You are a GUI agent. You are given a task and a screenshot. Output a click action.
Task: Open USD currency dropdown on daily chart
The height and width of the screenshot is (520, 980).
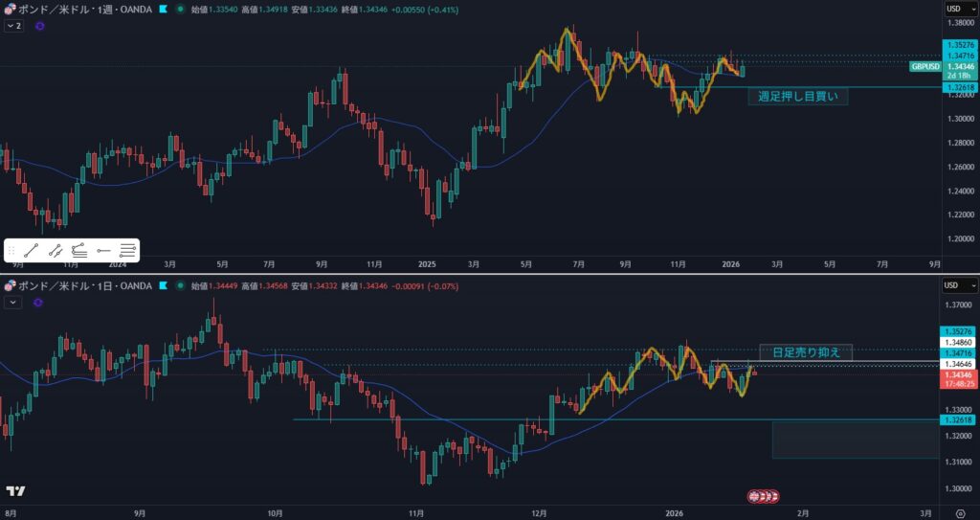pos(959,285)
